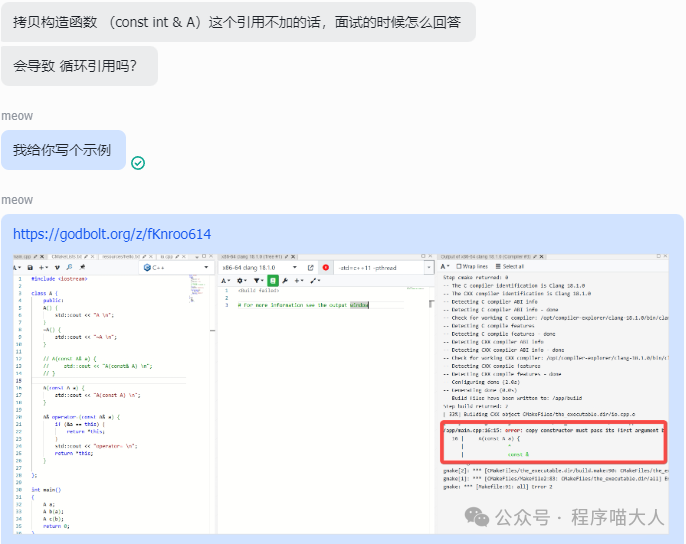Click the int main() code line
This screenshot has height=544, width=686.
[x=46, y=490]
